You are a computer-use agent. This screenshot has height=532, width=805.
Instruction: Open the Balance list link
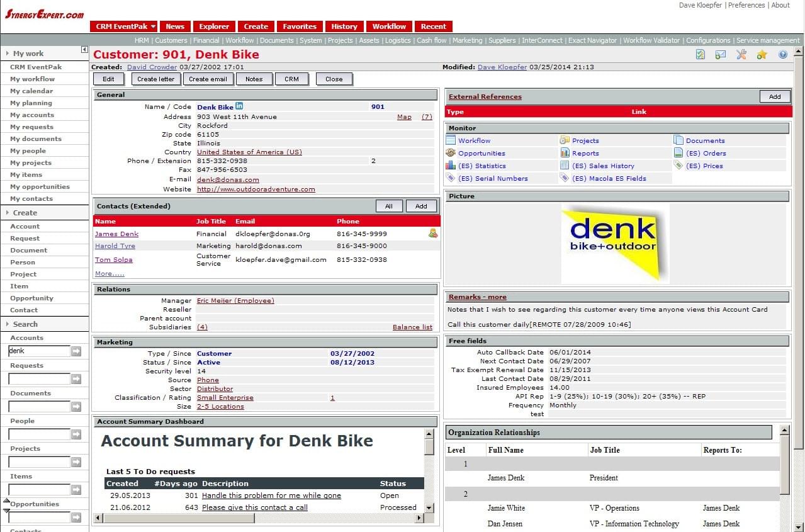pos(412,327)
